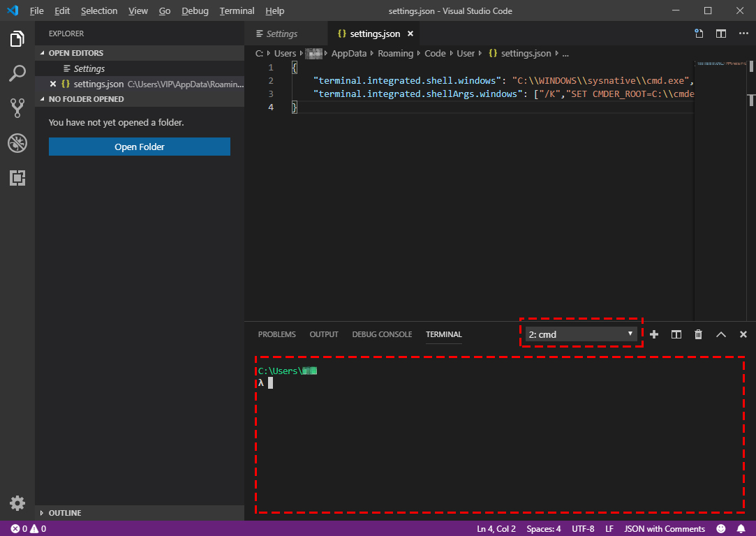756x536 pixels.
Task: Kill the terminal with trash icon
Action: pos(698,334)
